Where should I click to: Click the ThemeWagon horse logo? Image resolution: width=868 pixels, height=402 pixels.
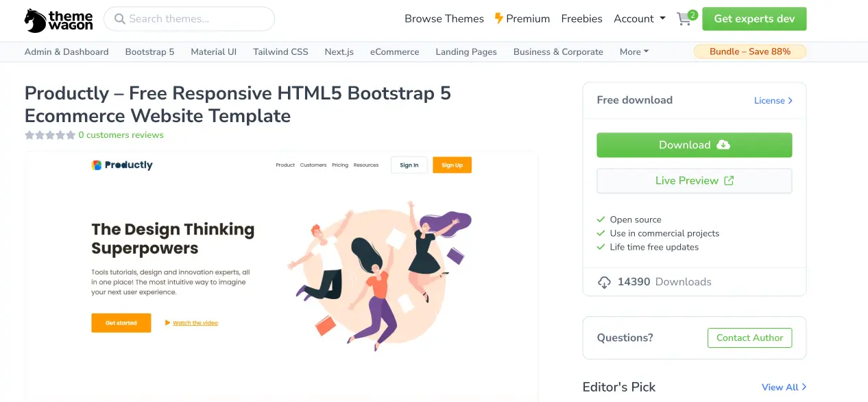click(x=36, y=21)
